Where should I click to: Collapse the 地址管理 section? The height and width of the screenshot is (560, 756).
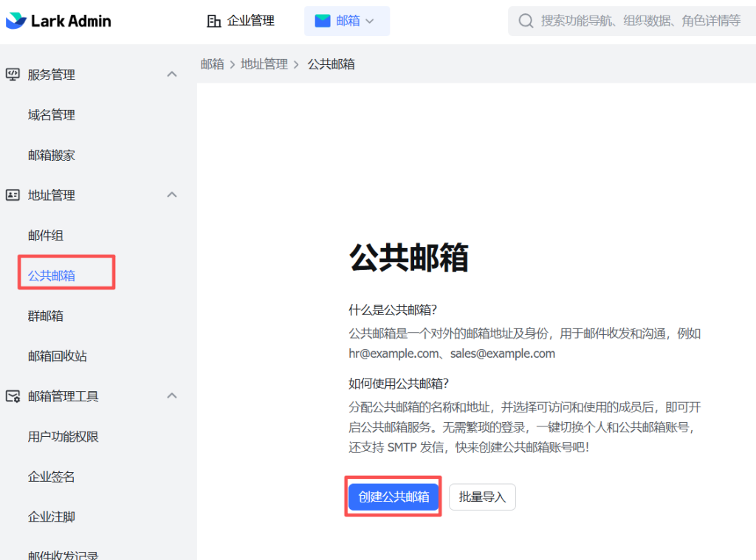click(x=171, y=195)
